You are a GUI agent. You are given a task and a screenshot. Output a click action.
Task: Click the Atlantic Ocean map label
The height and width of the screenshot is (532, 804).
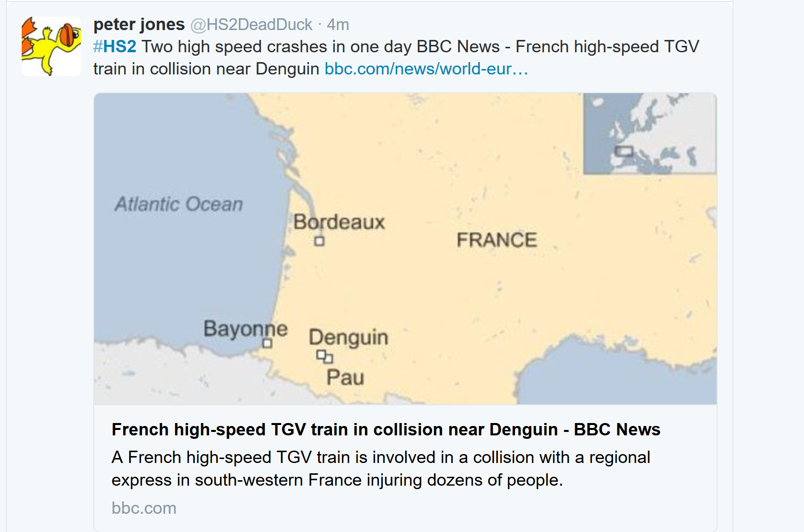pos(179,204)
